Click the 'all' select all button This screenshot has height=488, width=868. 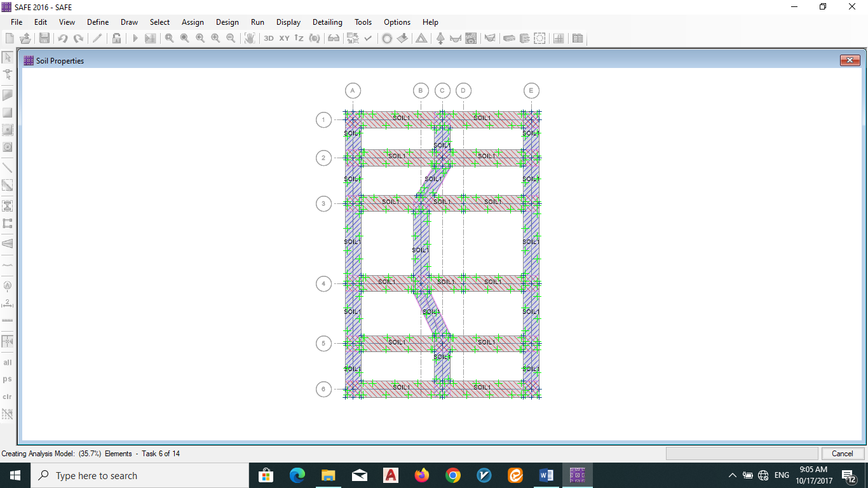coord(8,363)
